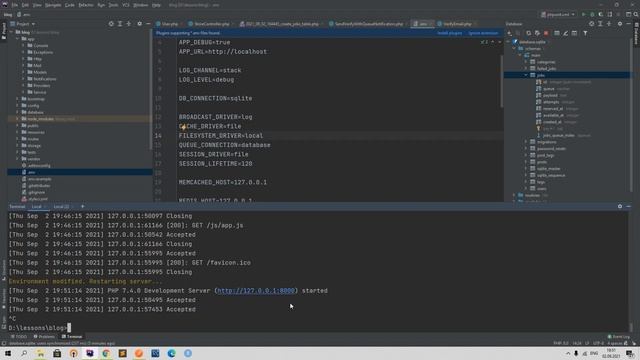Screen dimensions: 640x360
Task: Switch to Local (2) terminal tab
Action: click(x=61, y=207)
